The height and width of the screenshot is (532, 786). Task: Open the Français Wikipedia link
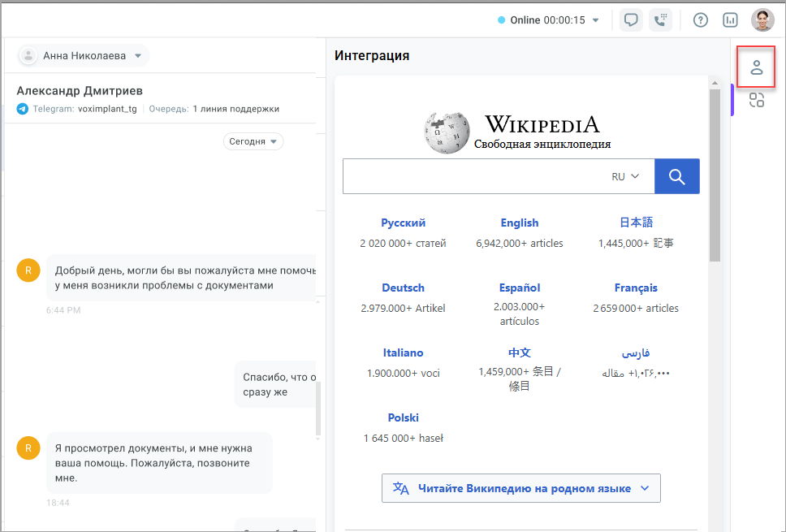(x=636, y=288)
